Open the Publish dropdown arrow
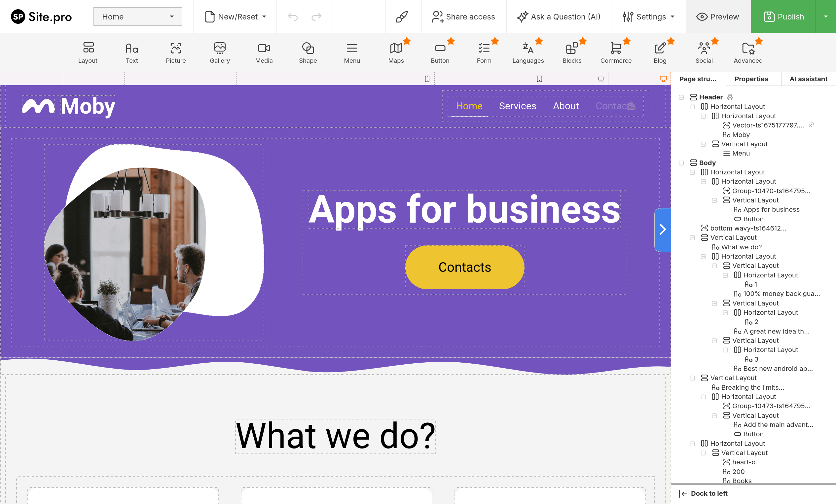The width and height of the screenshot is (836, 504). (x=825, y=17)
